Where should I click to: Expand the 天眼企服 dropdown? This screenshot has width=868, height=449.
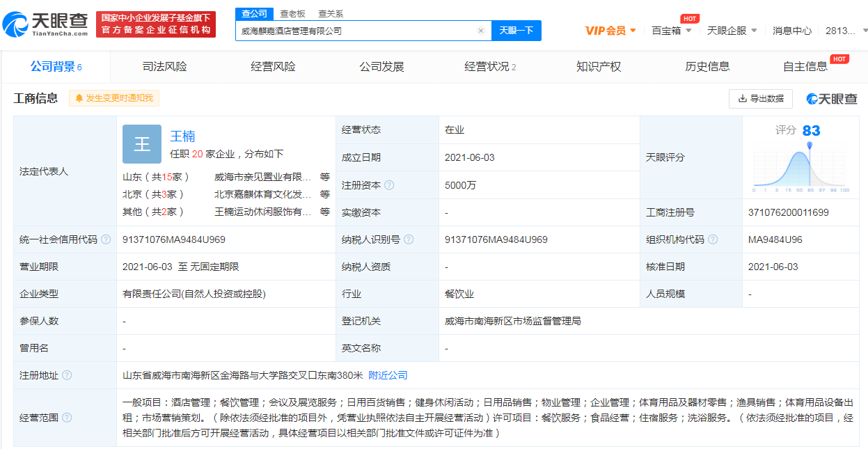(732, 31)
